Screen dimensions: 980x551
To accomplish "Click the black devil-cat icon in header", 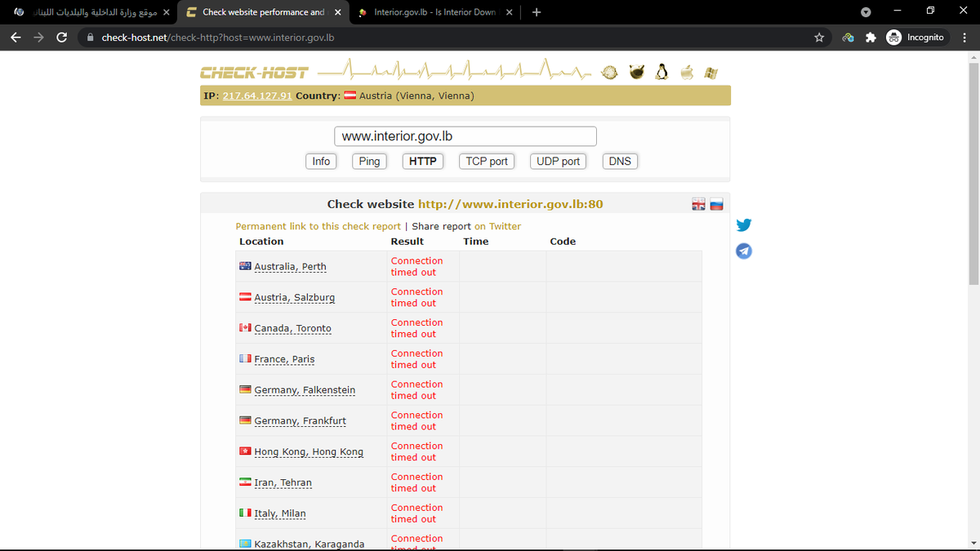I will [x=636, y=73].
